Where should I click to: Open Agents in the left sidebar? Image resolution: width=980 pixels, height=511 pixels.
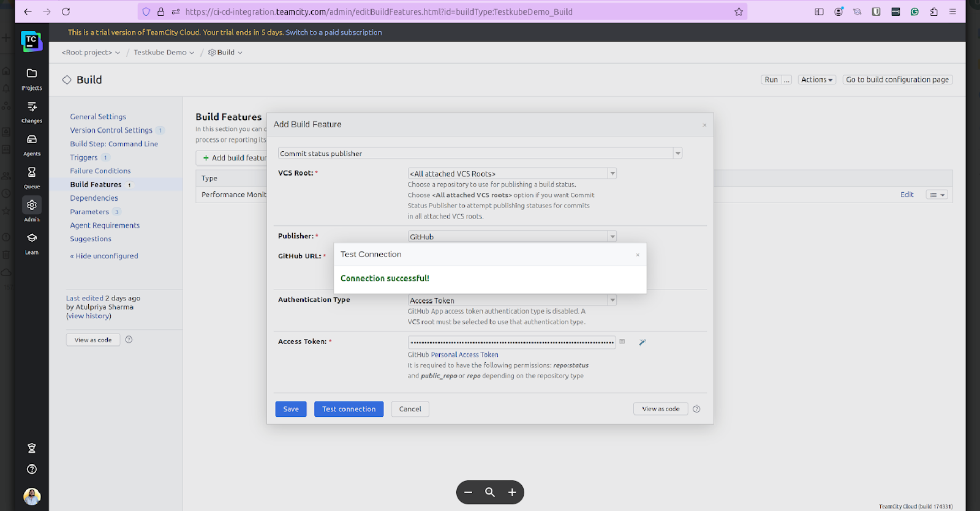[32, 145]
